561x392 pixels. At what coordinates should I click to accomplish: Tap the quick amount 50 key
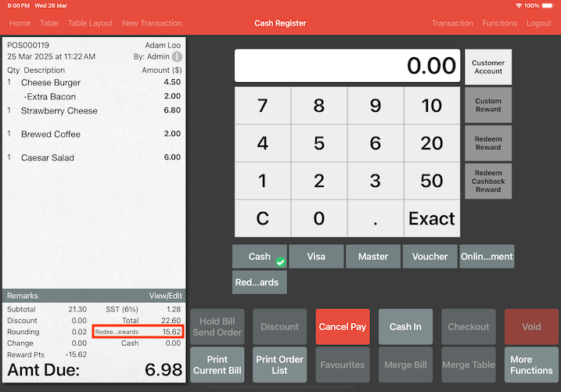coord(432,181)
